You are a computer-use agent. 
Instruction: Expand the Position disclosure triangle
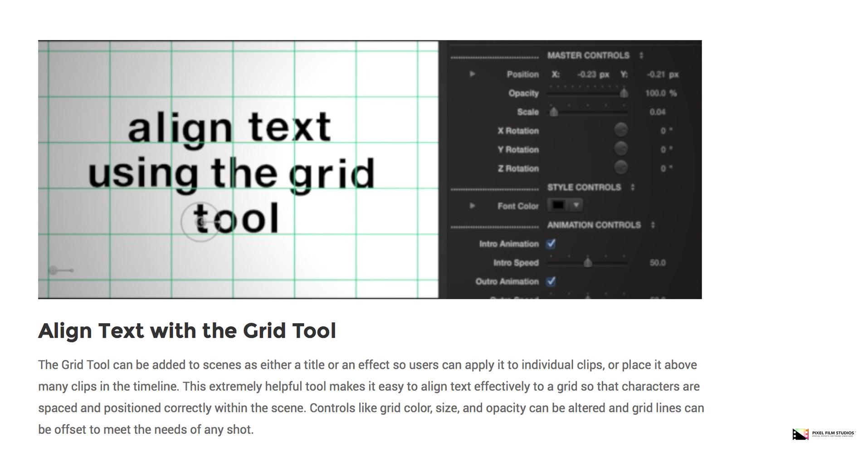click(x=472, y=74)
